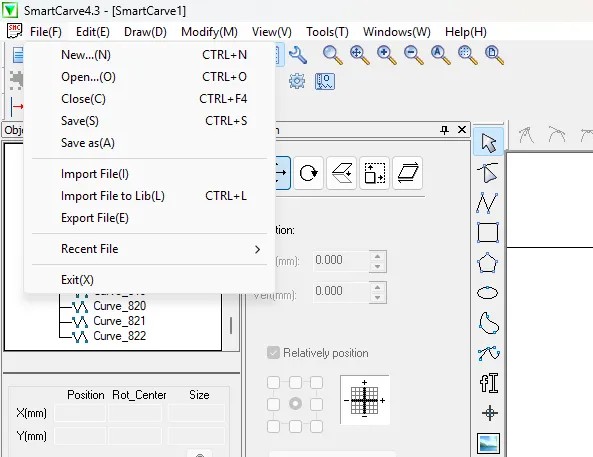Open the gear options icon
Screen dimensions: 593x457
coord(297,81)
